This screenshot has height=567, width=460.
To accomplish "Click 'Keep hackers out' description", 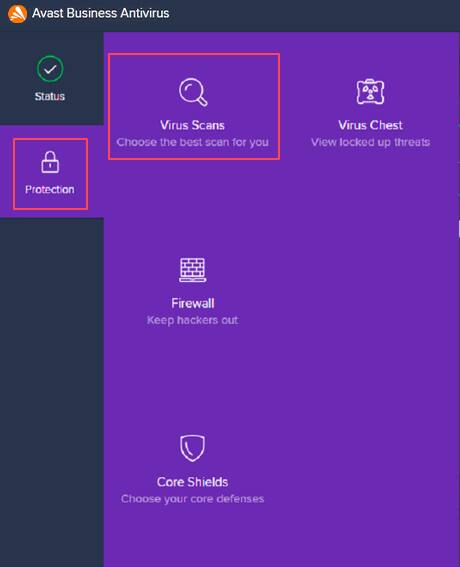I will tap(192, 320).
